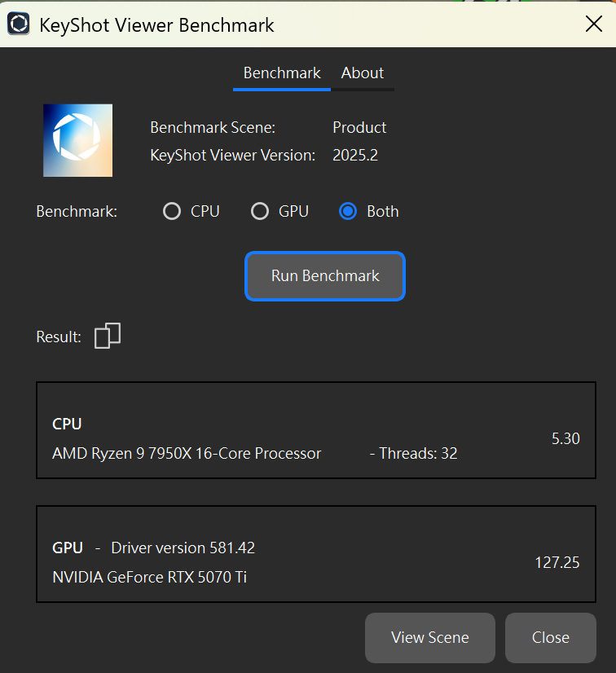Viewport: 616px width, 673px height.
Task: Choose the Both benchmark option
Action: click(x=348, y=212)
